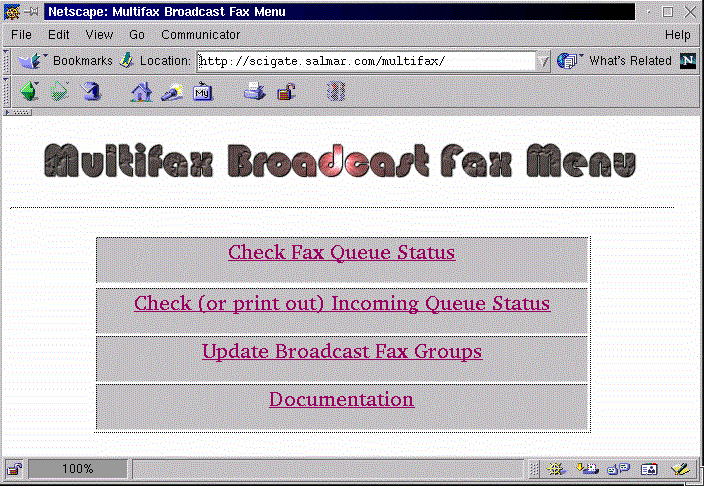Go to Home using the house icon

[141, 92]
